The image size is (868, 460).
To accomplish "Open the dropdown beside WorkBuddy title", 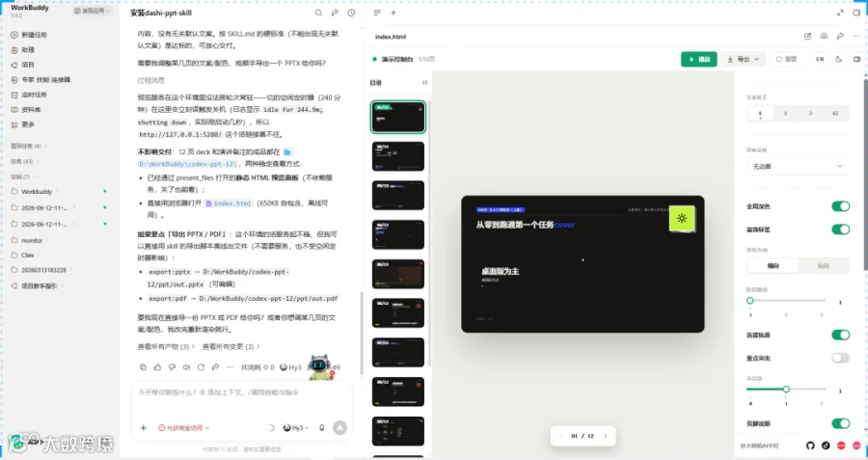I will pyautogui.click(x=92, y=11).
